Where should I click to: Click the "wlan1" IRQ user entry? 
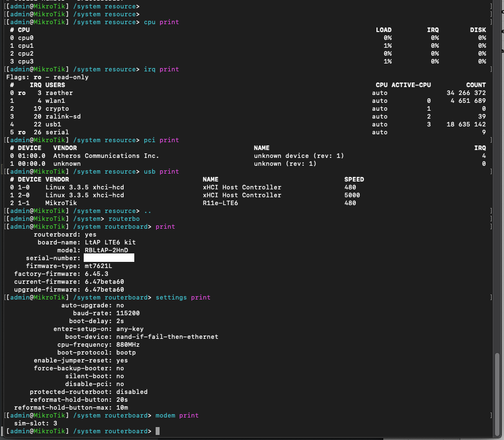point(55,101)
